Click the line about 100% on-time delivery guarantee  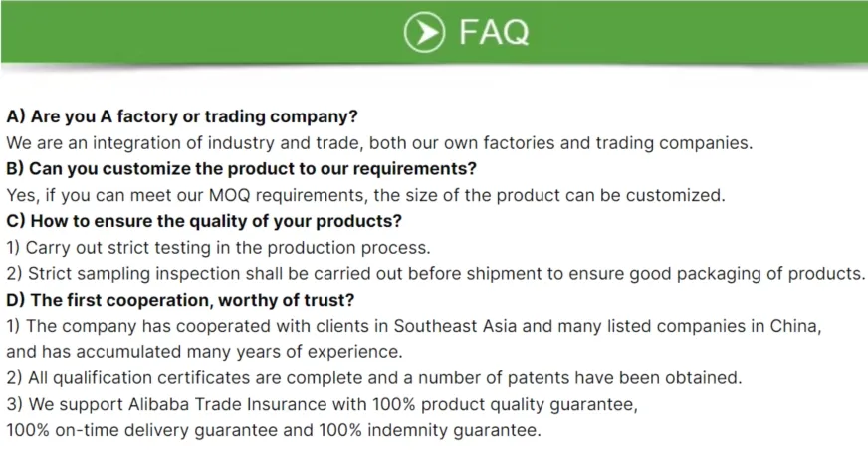273,430
